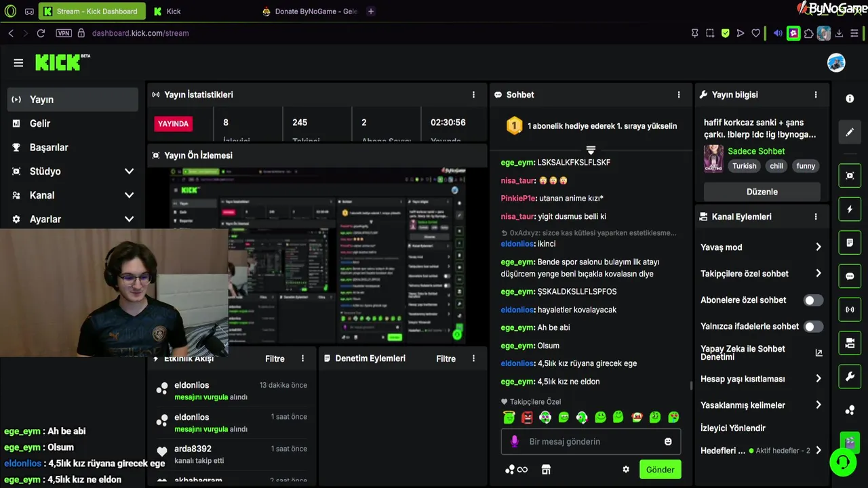Click the stream preview thumbnail
Viewport: 868px width, 488px height.
click(x=317, y=256)
